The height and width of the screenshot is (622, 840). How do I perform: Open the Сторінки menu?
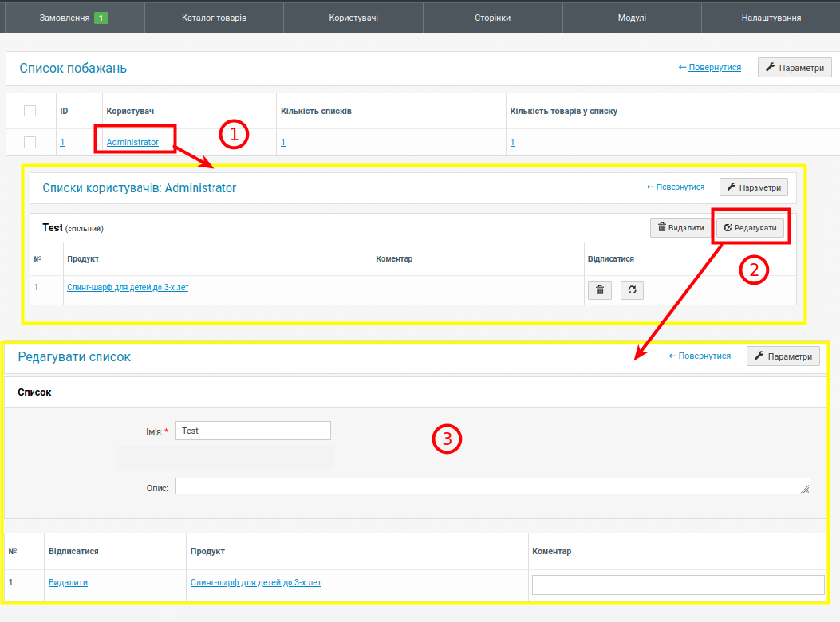pos(492,18)
